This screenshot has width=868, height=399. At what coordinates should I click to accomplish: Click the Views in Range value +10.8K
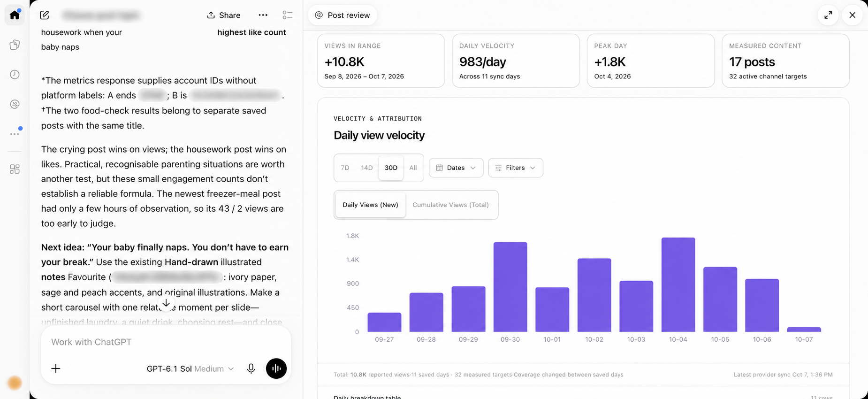click(x=344, y=62)
